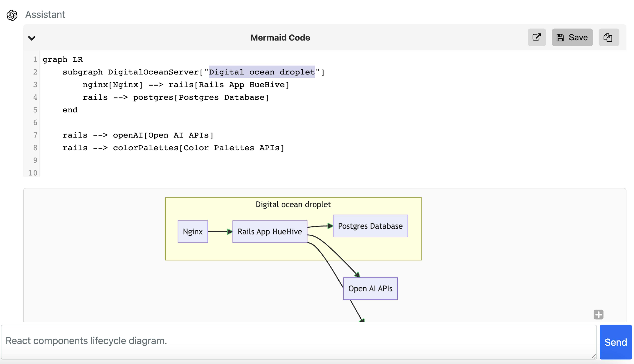Screen dimensions: 634x364
Task: Click line number 6 in editor gutter
Action: [x=35, y=122]
